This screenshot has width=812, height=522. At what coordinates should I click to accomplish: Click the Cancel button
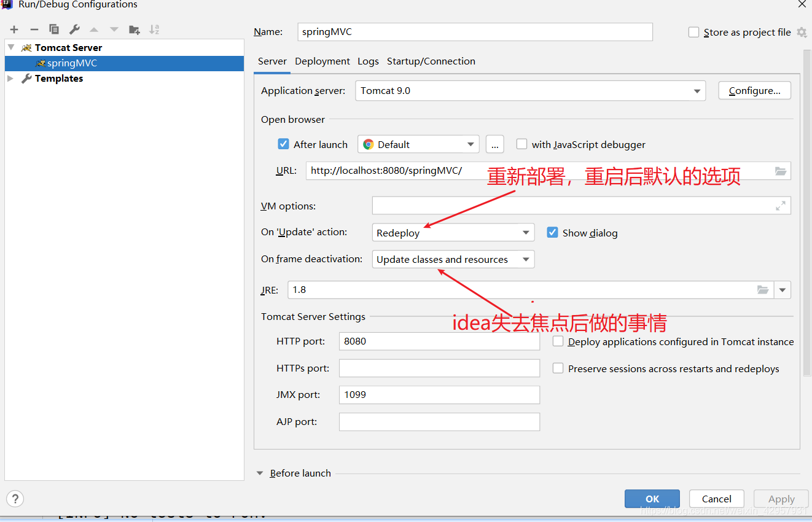point(717,499)
